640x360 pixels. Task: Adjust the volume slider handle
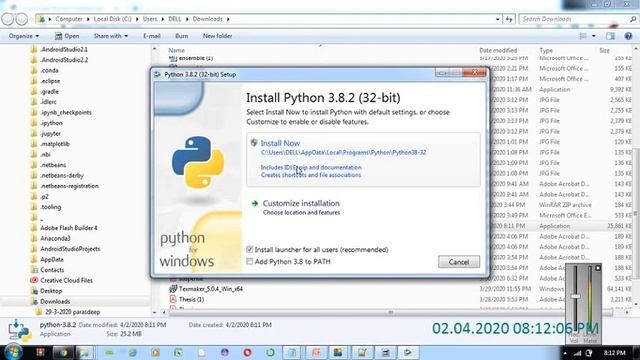click(575, 296)
